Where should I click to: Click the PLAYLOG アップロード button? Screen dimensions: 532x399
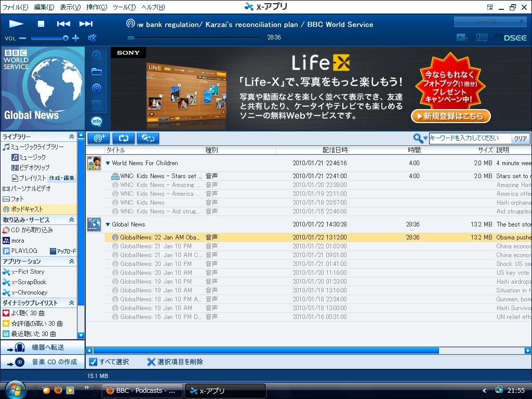63,251
